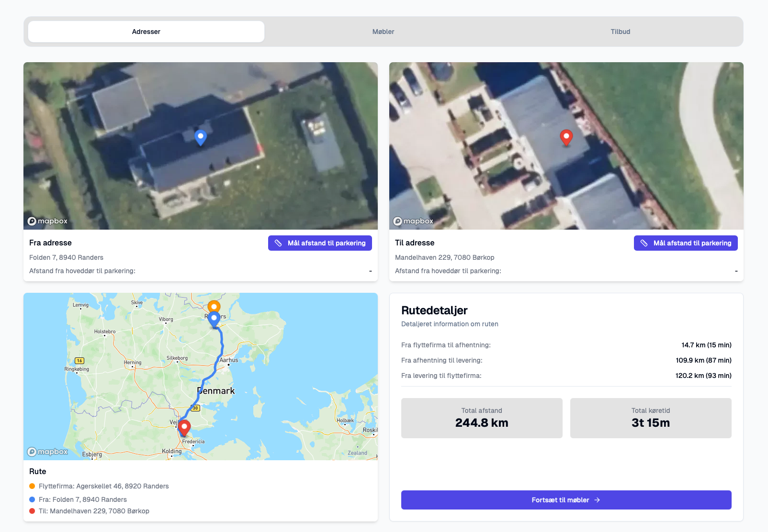Click the Total køretid 3t 15m card
The image size is (768, 532).
651,418
